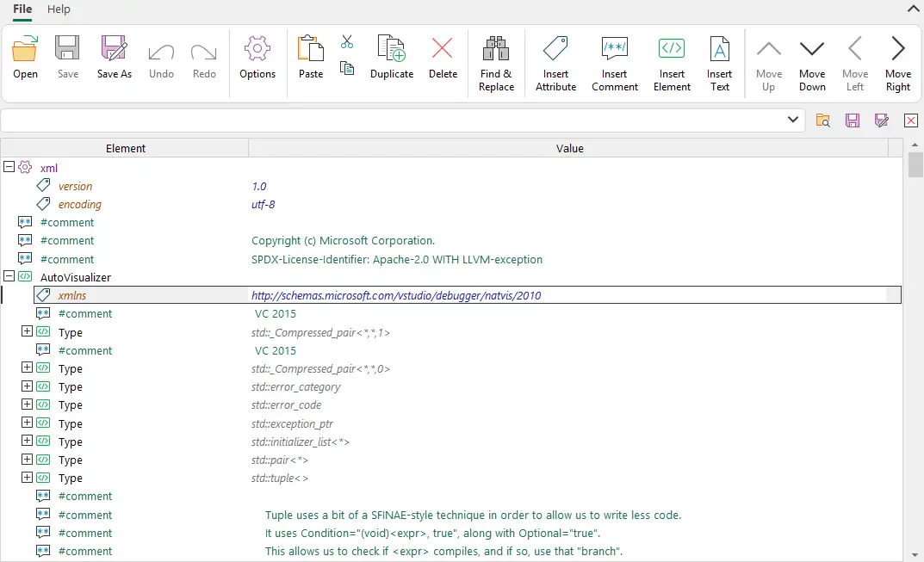Collapse the xml root node

[9, 167]
